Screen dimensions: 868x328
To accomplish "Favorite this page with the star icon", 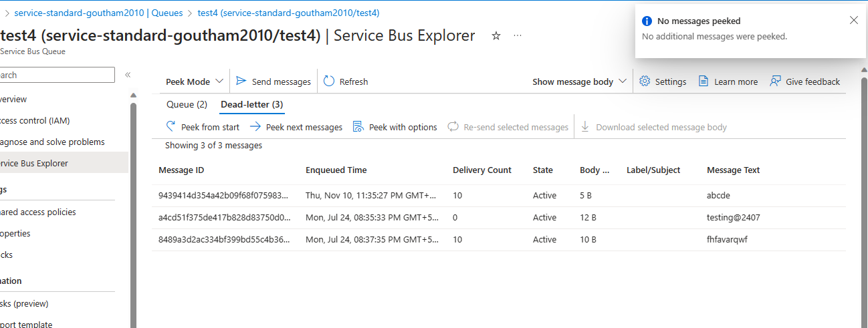I will 496,36.
